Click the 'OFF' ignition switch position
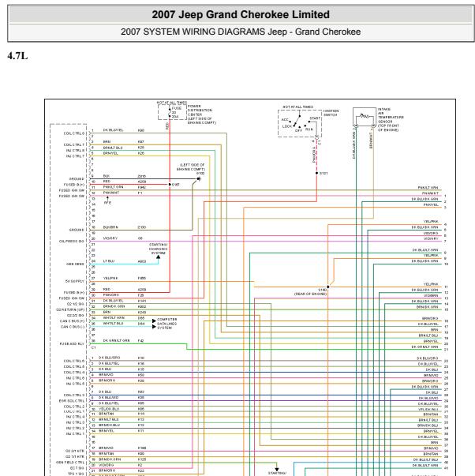This screenshot has width=475, height=476. tap(299, 130)
